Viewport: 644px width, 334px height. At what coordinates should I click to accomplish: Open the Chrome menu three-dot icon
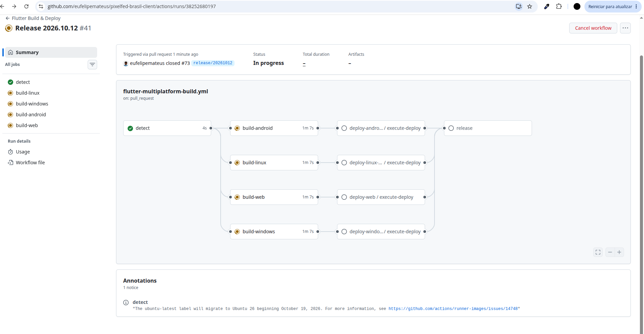(x=636, y=6)
